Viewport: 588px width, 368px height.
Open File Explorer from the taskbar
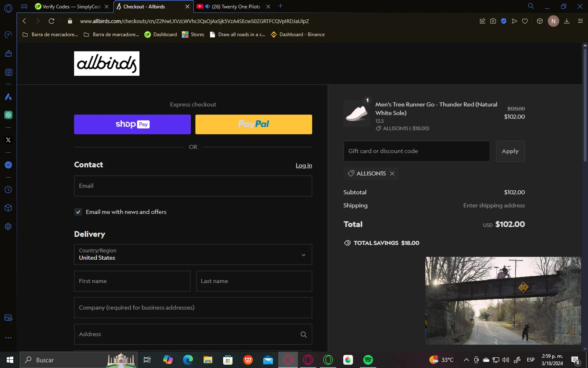[x=208, y=360]
